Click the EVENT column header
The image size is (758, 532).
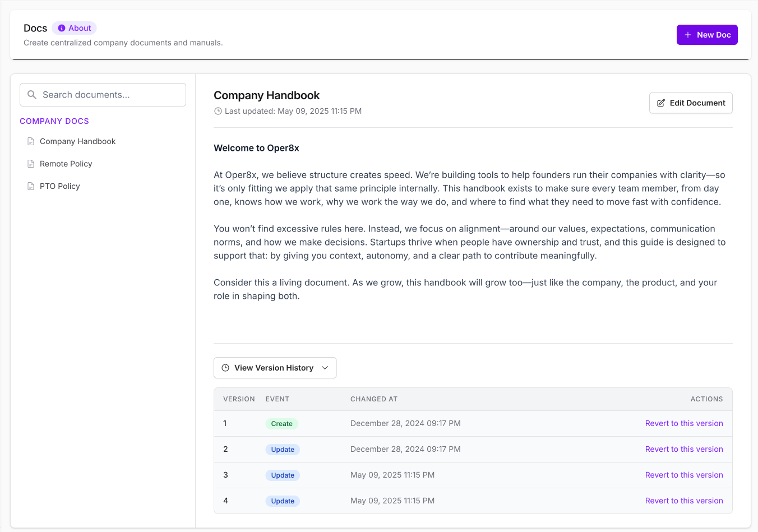coord(278,399)
